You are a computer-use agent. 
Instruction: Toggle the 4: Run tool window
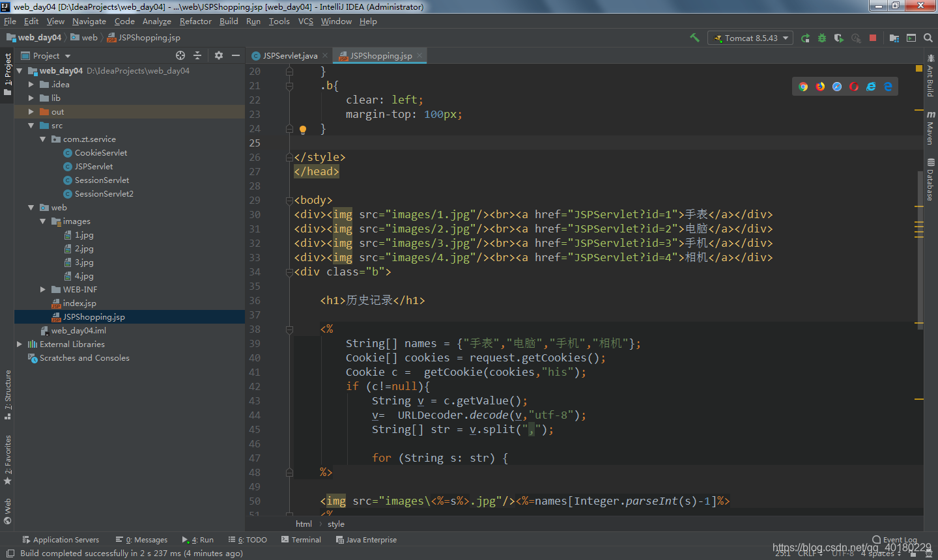[198, 540]
